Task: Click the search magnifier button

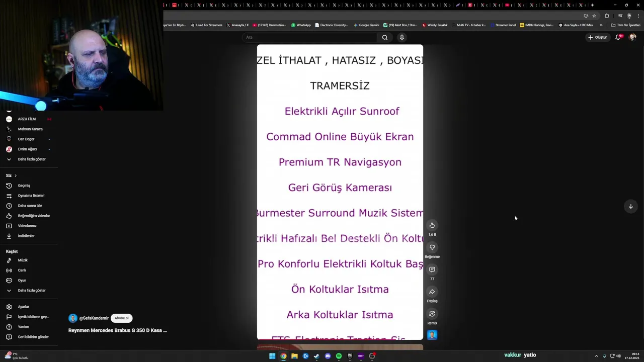Action: pyautogui.click(x=385, y=37)
